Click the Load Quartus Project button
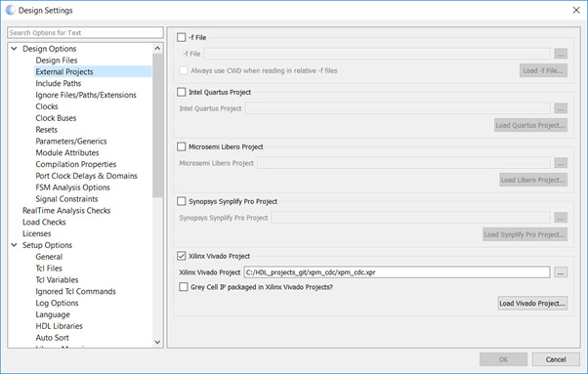Screen dimensions: 588x374 pos(530,125)
